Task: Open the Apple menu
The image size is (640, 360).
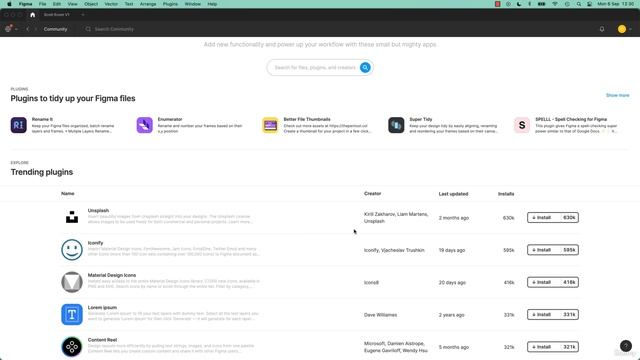Action: coord(9,4)
